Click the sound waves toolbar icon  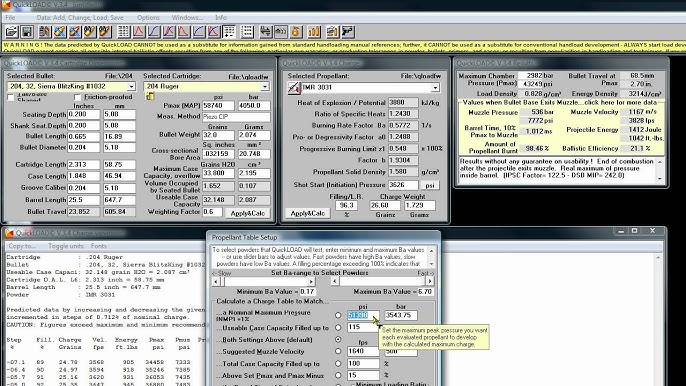tap(280, 32)
